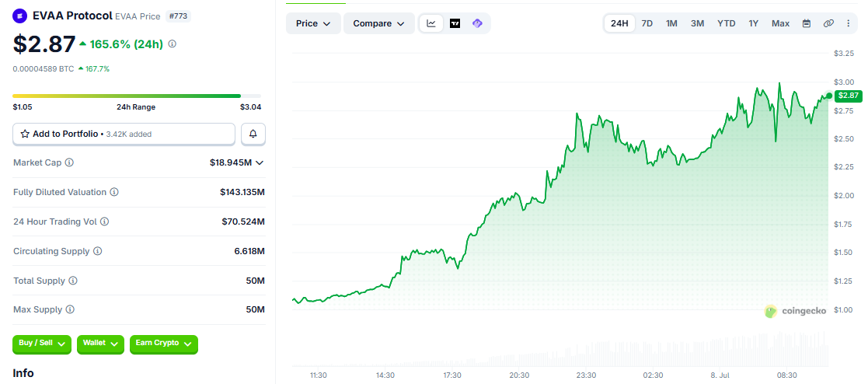The width and height of the screenshot is (868, 384).
Task: Click the EVAA Price label
Action: pyautogui.click(x=138, y=16)
